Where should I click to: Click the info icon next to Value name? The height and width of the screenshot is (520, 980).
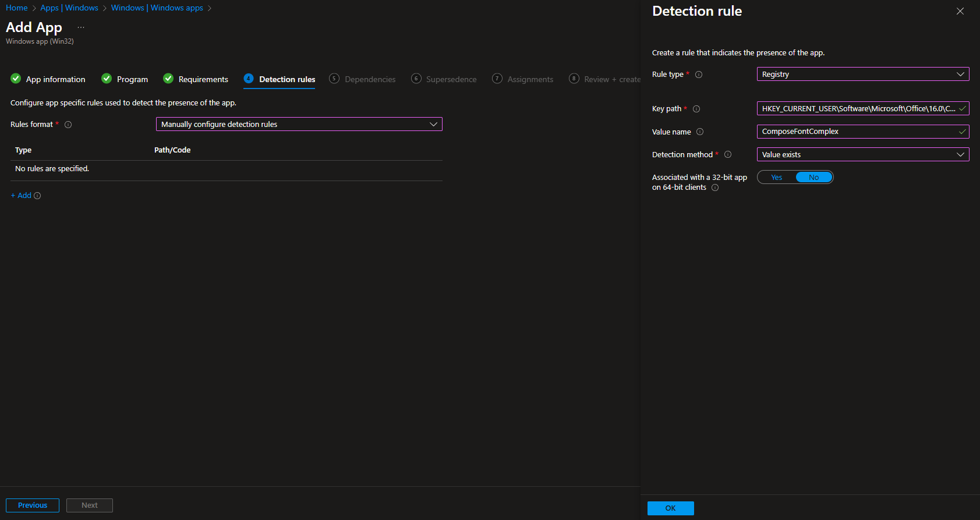[x=700, y=132]
